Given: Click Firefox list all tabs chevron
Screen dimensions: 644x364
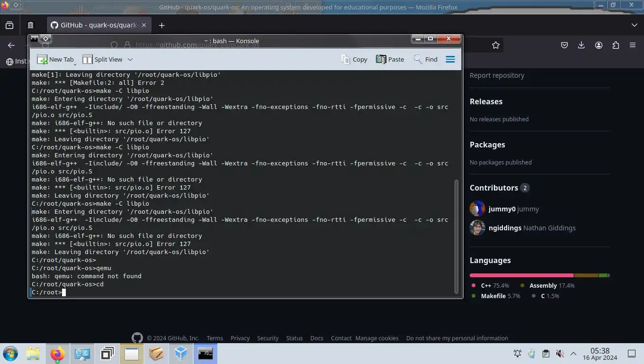Looking at the screenshot, I should [x=635, y=25].
